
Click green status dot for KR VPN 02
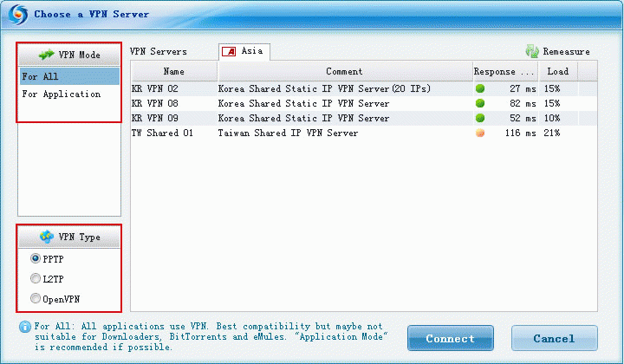coord(480,88)
